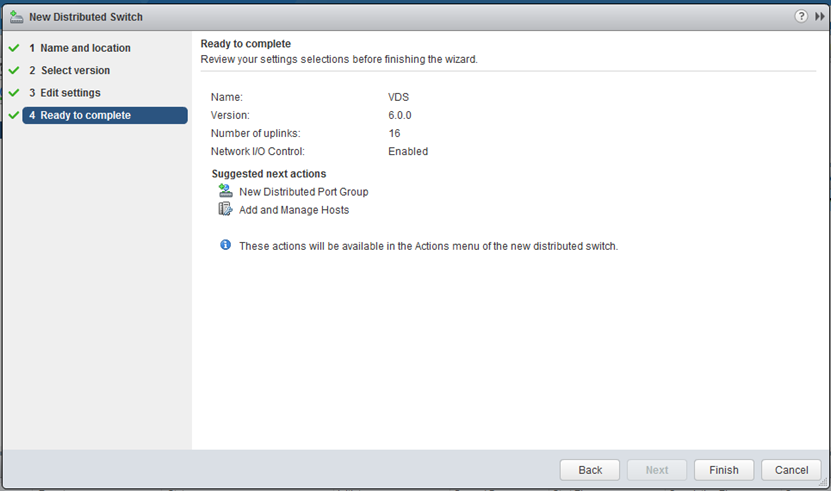This screenshot has width=831, height=491.
Task: Click the Add and Manage Hosts text
Action: tap(294, 210)
